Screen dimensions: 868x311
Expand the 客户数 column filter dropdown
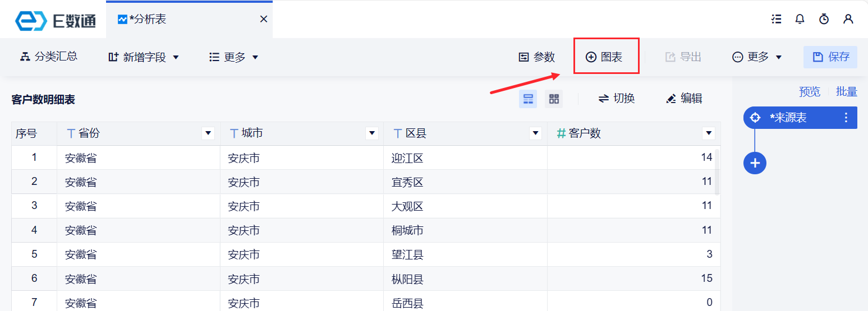coord(709,133)
